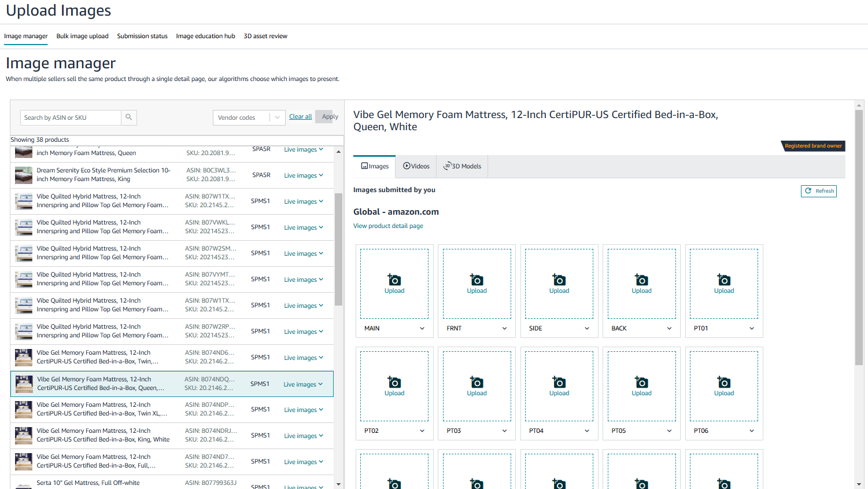Click the Clear all link
Viewport: 868px width, 489px height.
pos(300,116)
